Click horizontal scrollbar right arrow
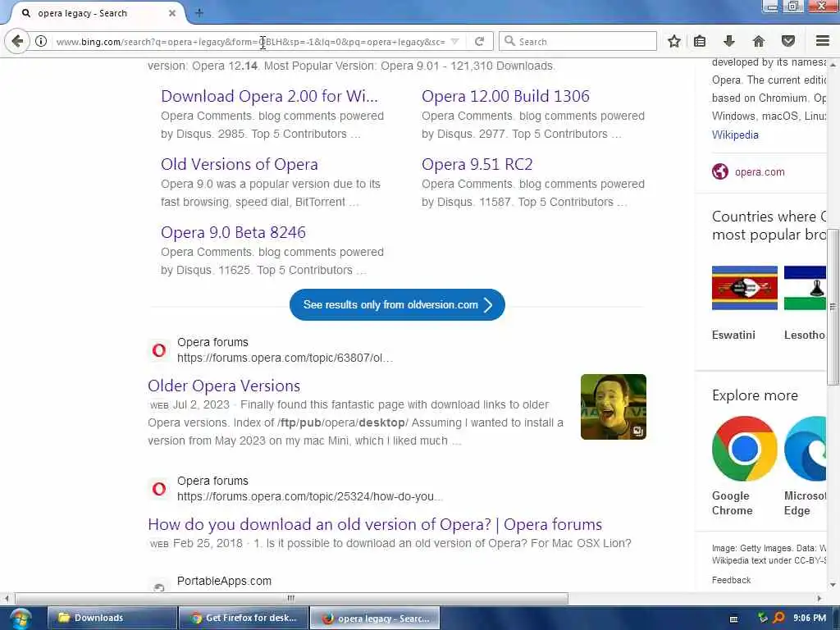This screenshot has width=840, height=630. tap(819, 598)
